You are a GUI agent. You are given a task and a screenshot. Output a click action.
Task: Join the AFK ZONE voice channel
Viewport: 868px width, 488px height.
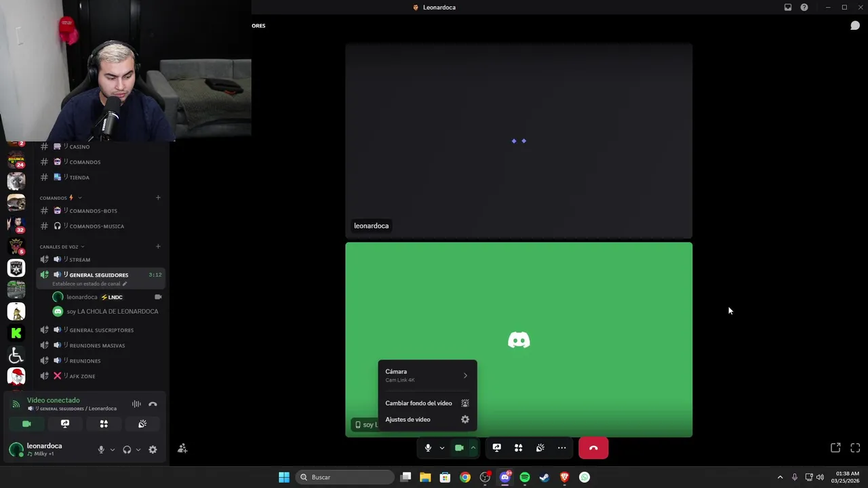[100, 376]
